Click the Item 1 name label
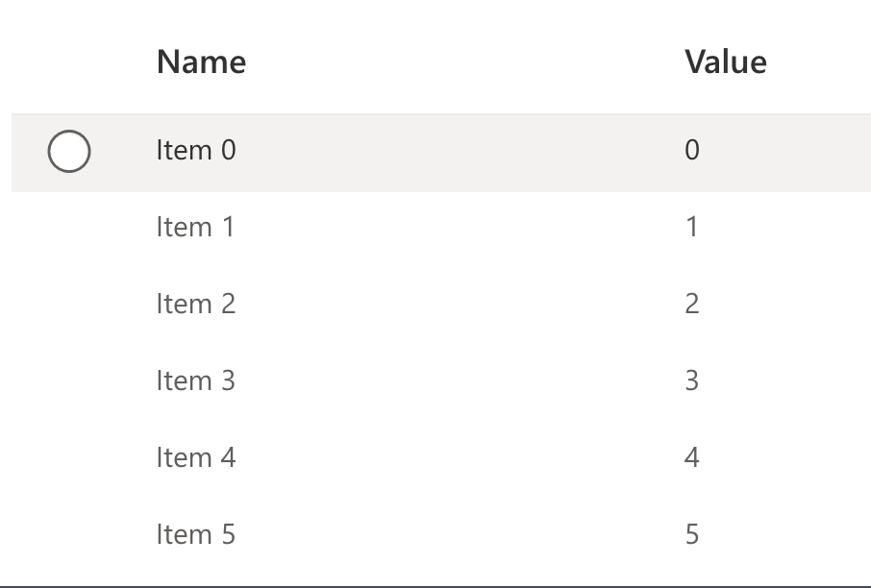 click(x=195, y=228)
